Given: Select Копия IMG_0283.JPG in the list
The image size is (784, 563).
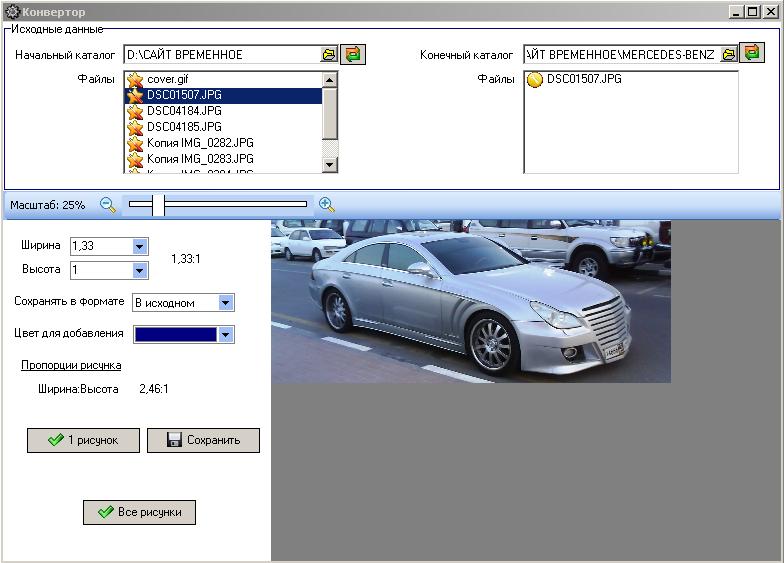Looking at the screenshot, I should [223, 159].
